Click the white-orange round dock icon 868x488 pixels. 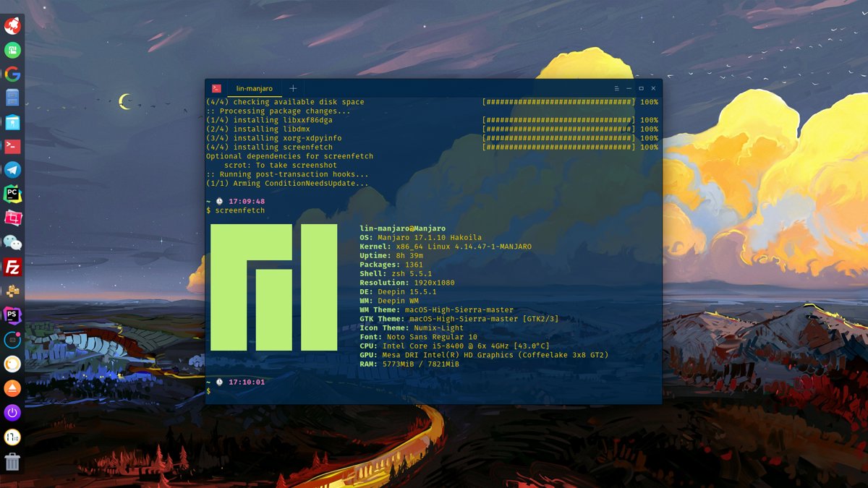point(12,364)
